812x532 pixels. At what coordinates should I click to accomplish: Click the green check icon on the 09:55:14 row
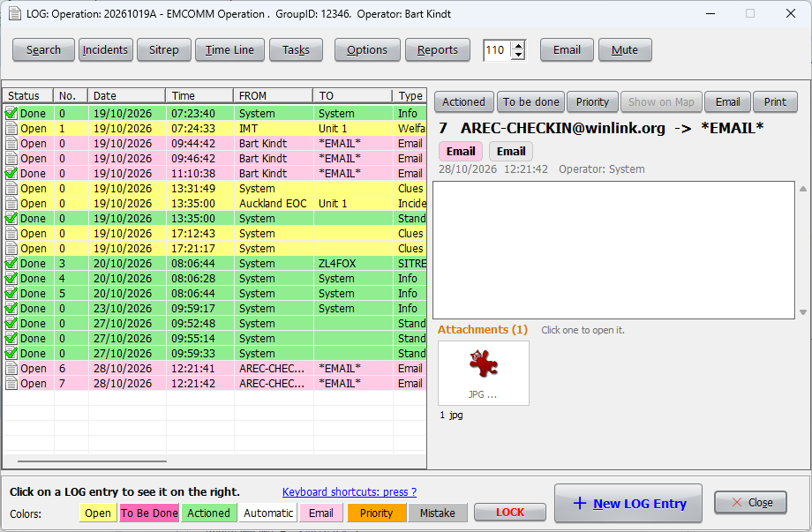click(11, 339)
